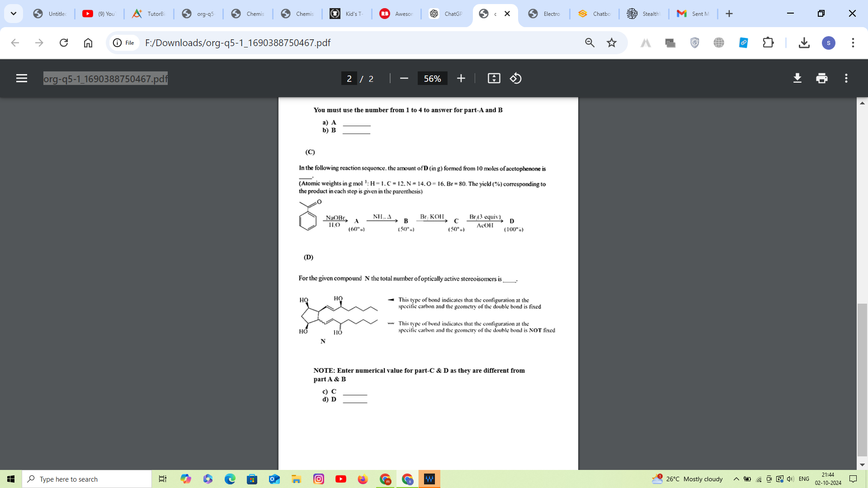Click the globe extension icon
This screenshot has width=868, height=488.
[719, 42]
